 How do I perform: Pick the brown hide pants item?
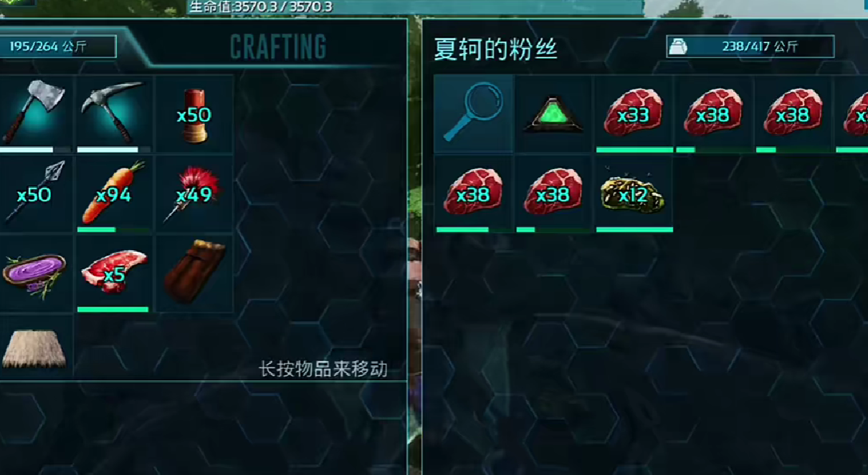tap(194, 274)
